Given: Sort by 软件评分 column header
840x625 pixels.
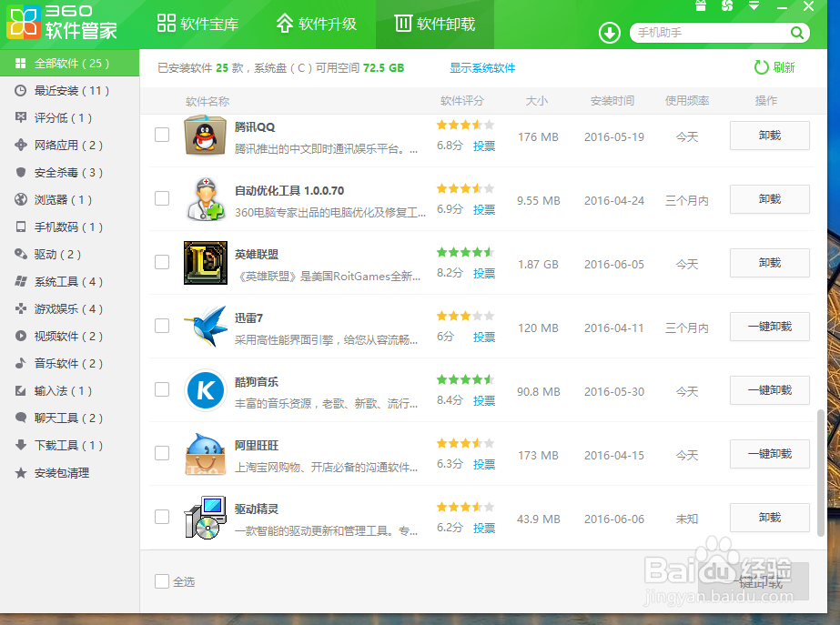Looking at the screenshot, I should click(x=461, y=101).
